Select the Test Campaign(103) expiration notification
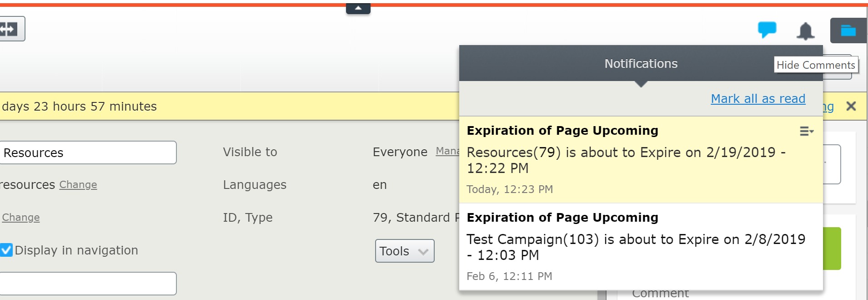This screenshot has height=300, width=868. [x=636, y=247]
